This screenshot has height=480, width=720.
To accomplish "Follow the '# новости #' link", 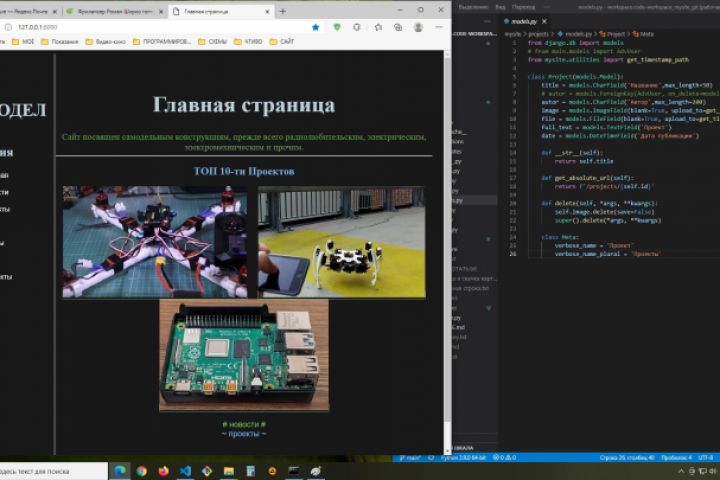I will [244, 424].
